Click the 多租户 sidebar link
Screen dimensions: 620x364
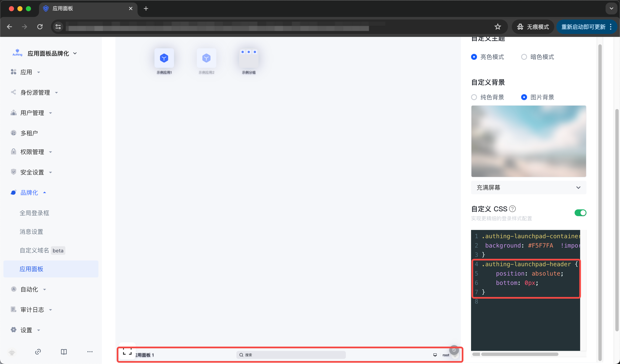tap(29, 133)
